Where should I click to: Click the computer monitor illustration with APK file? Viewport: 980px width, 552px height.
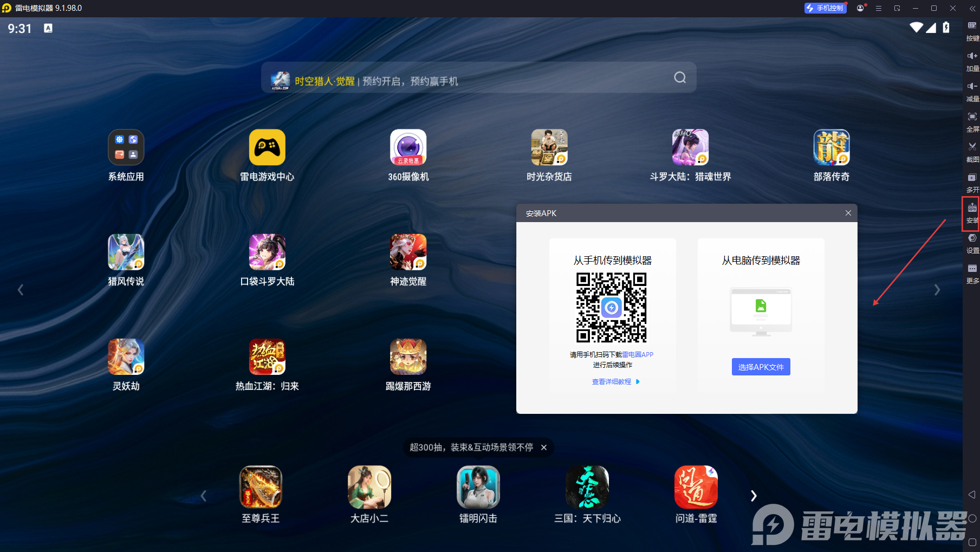(x=761, y=311)
